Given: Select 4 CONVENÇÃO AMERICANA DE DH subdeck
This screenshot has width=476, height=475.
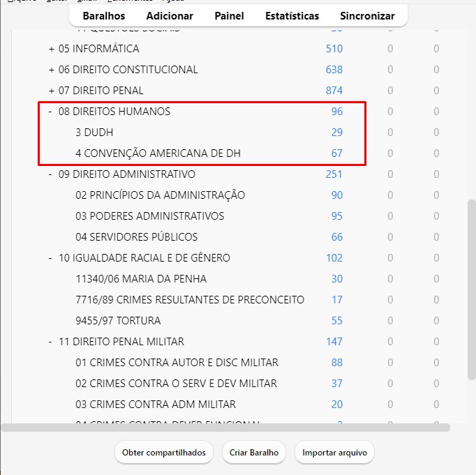Looking at the screenshot, I should tap(158, 153).
